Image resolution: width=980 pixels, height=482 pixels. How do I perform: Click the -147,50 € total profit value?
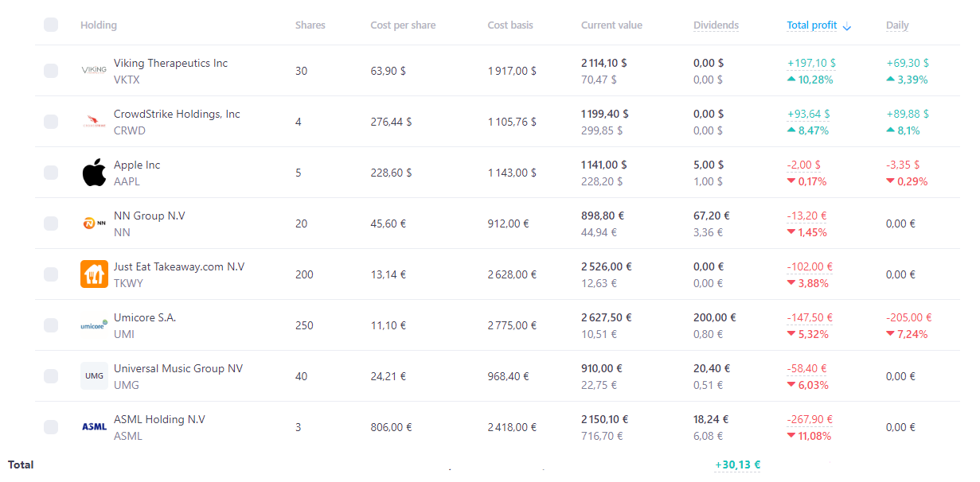coord(810,317)
